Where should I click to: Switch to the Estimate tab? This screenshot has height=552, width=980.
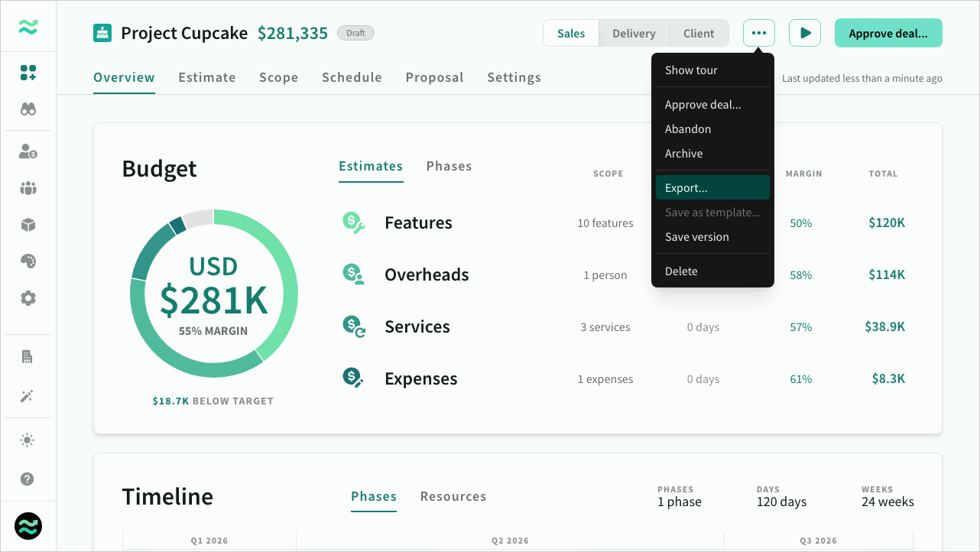coord(206,77)
